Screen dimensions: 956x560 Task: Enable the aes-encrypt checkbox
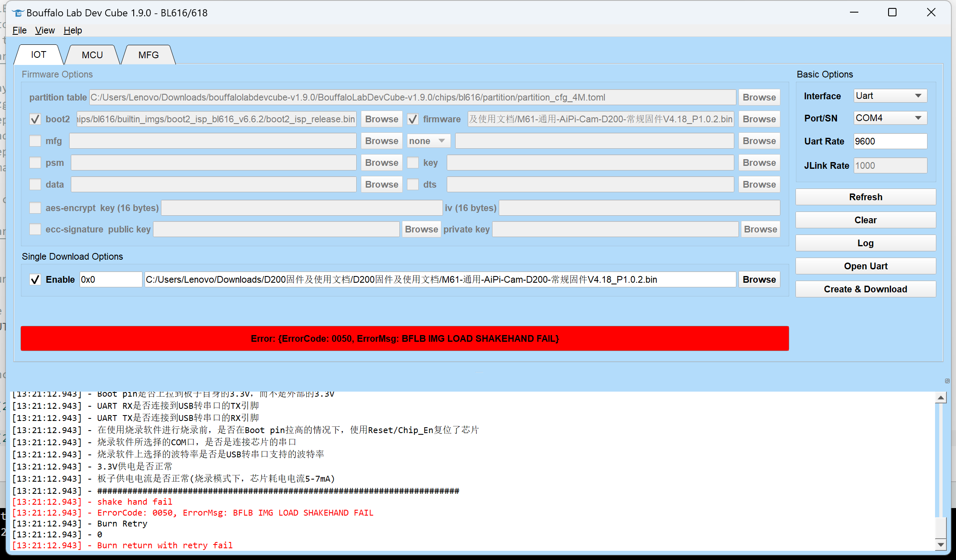coord(35,208)
